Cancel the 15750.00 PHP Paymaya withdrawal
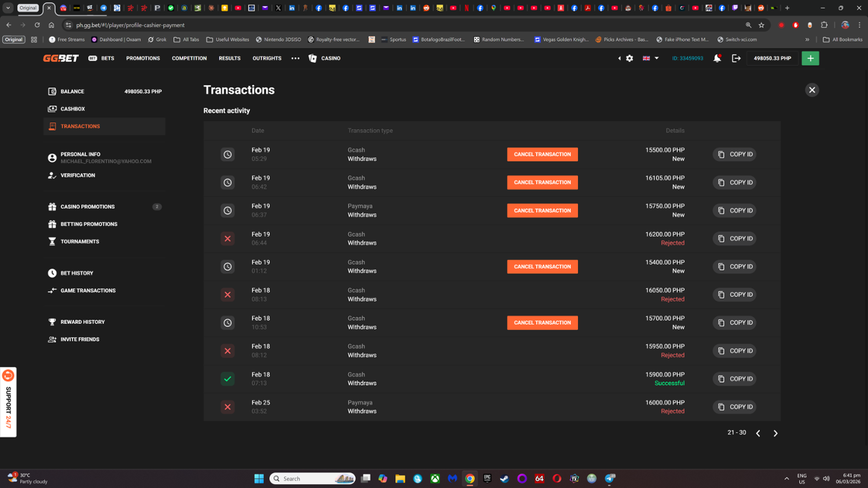Image resolution: width=868 pixels, height=488 pixels. (x=542, y=210)
